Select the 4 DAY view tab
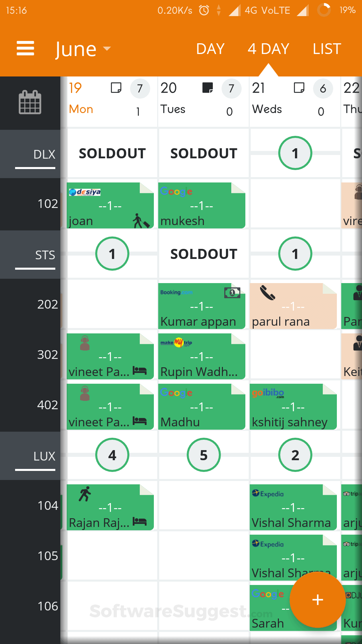Image resolution: width=362 pixels, height=644 pixels. click(268, 49)
